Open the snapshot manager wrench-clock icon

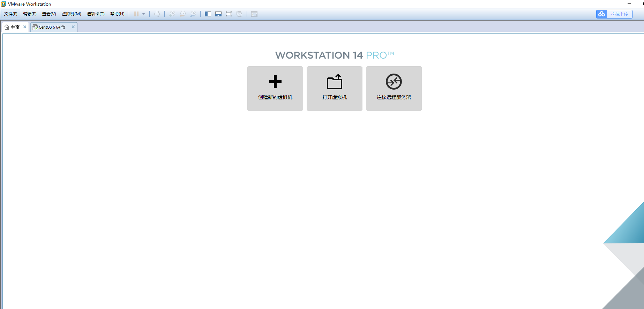pyautogui.click(x=193, y=14)
